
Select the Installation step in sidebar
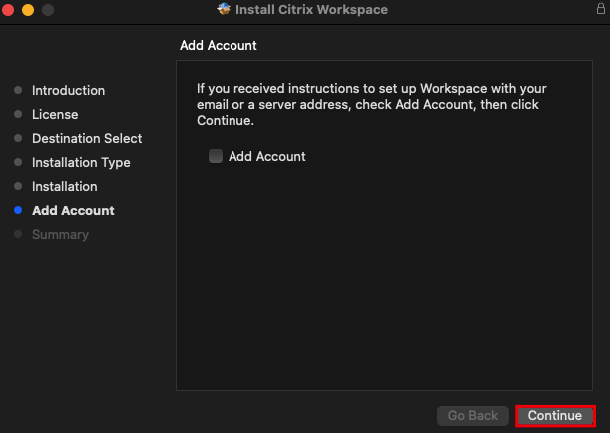[x=65, y=186]
